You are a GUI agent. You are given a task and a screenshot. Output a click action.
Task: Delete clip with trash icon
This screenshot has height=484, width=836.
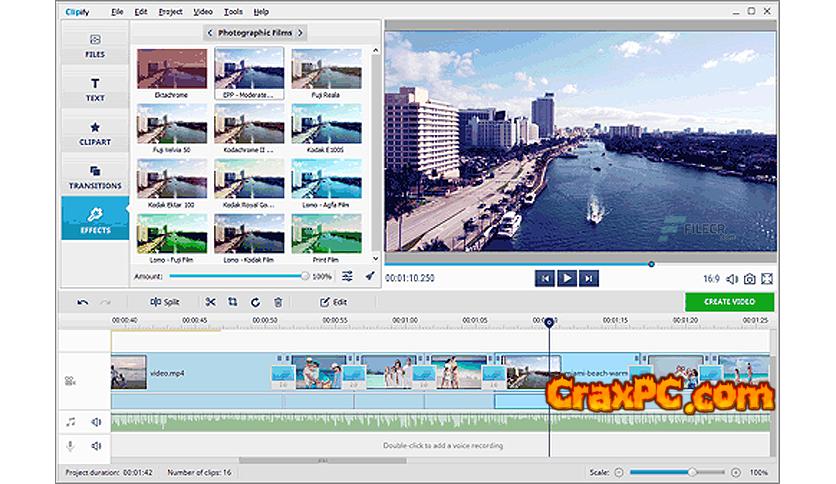click(x=278, y=302)
